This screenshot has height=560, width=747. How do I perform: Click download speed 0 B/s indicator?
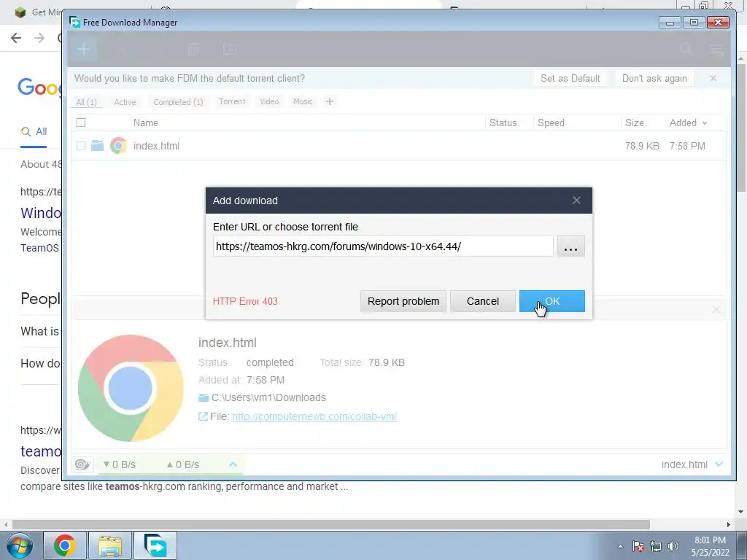click(x=120, y=464)
